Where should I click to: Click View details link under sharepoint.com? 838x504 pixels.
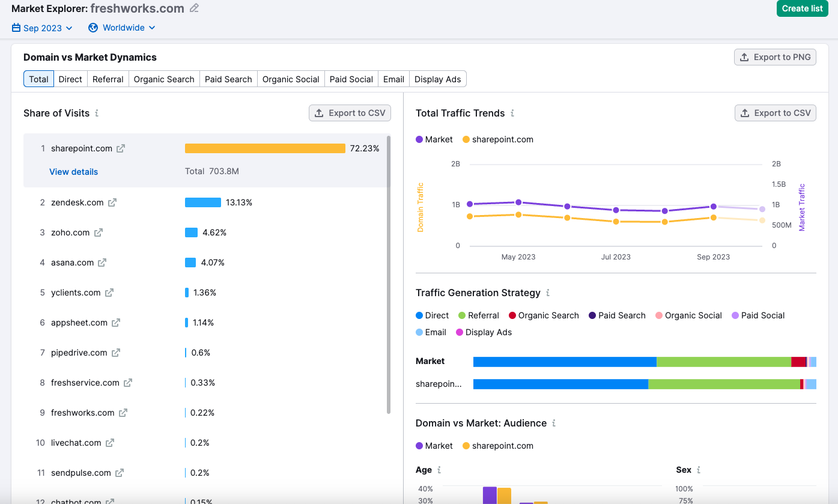[x=73, y=172]
